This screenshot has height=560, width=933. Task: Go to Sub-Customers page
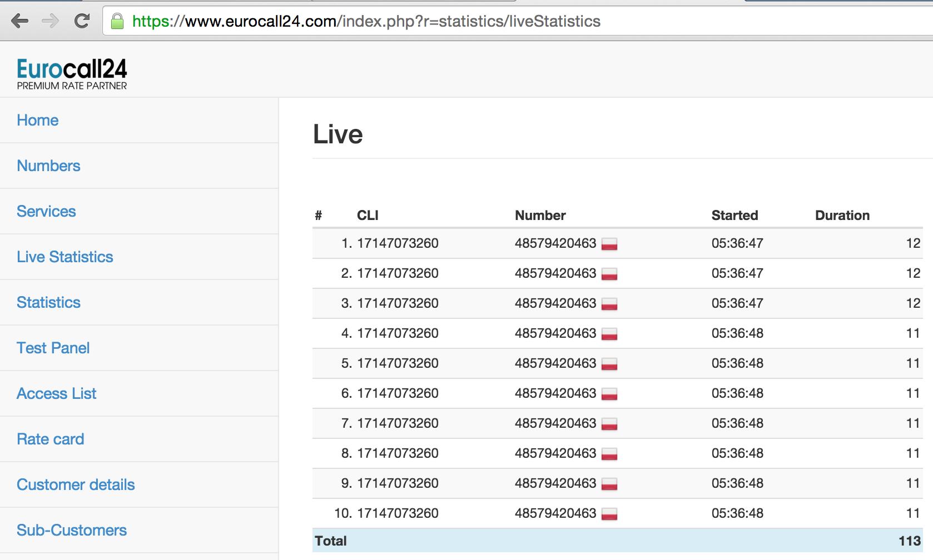(x=72, y=530)
